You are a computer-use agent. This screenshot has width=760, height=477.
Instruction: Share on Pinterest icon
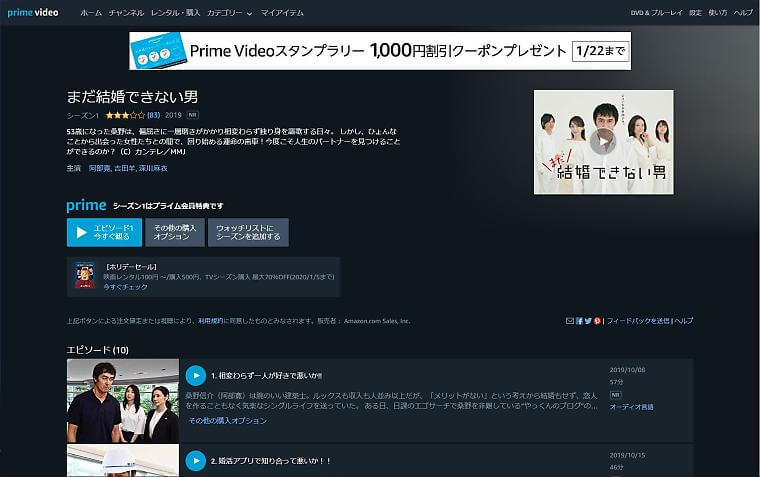[x=597, y=321]
